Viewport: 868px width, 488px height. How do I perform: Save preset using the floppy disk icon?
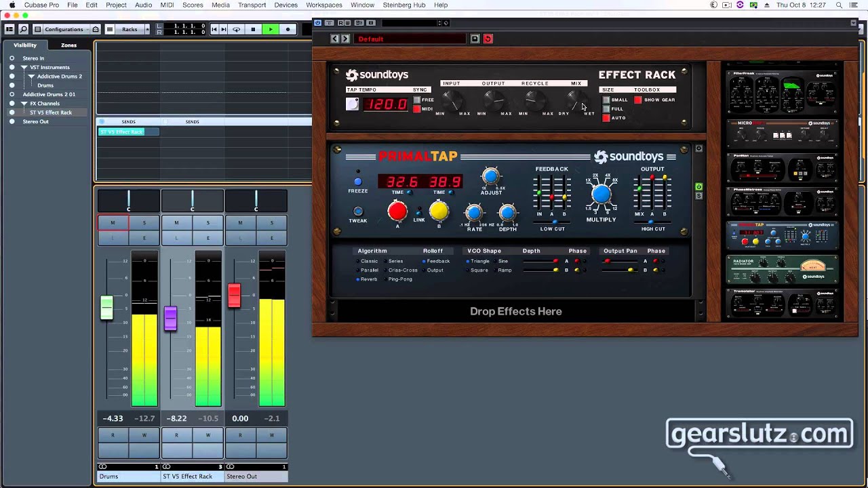coord(475,39)
